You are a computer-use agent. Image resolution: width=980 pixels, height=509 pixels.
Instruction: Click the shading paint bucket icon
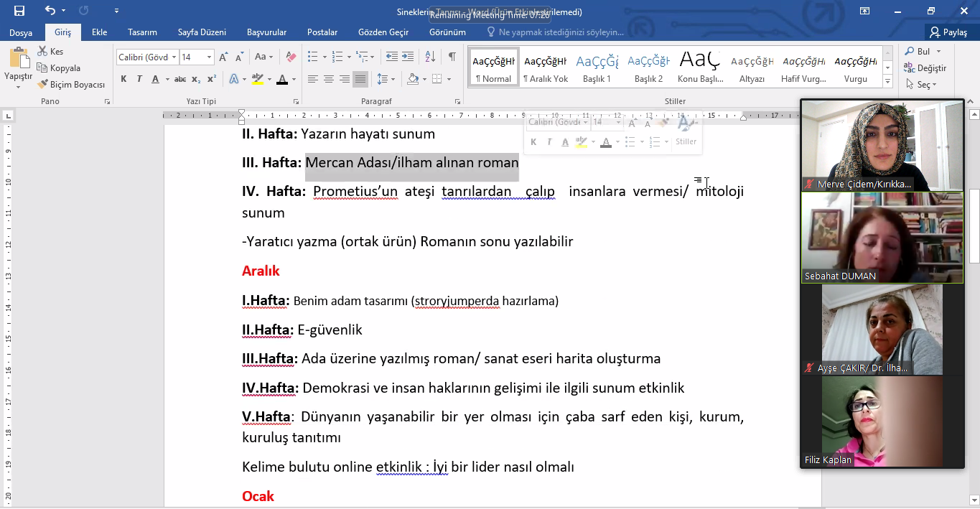click(412, 79)
